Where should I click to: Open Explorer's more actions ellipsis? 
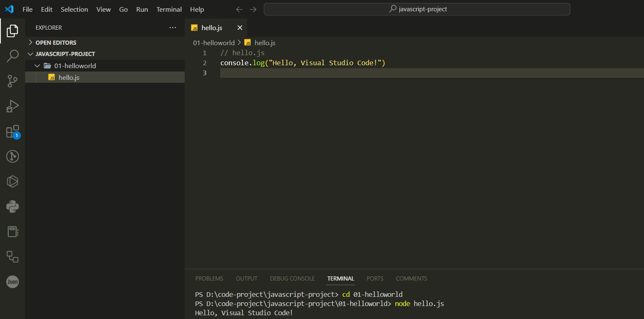pos(173,28)
